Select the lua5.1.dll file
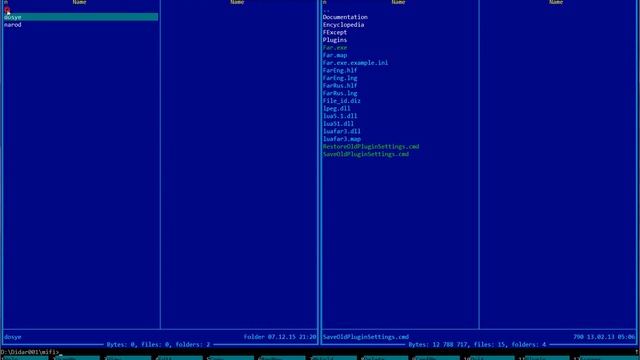 [340, 116]
